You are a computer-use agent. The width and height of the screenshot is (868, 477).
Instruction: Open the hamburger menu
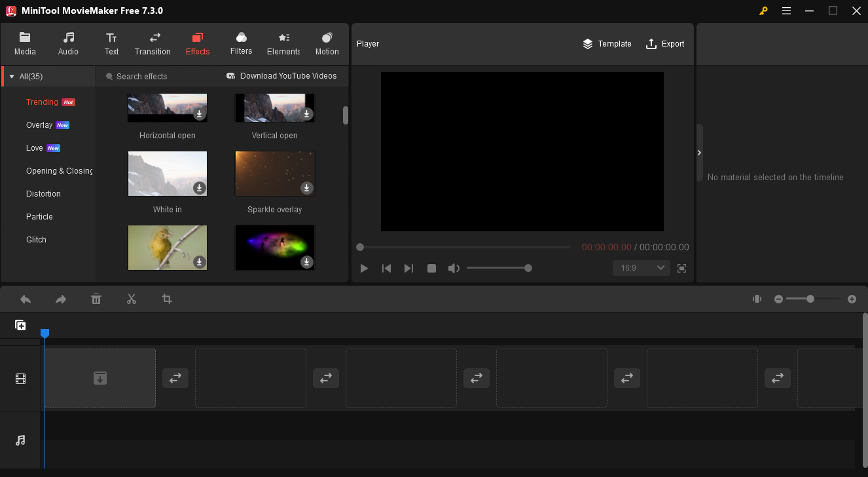(x=787, y=10)
